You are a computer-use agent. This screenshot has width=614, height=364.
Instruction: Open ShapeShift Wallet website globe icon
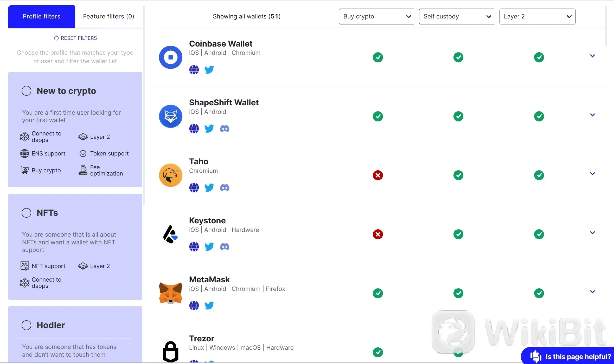[194, 129]
